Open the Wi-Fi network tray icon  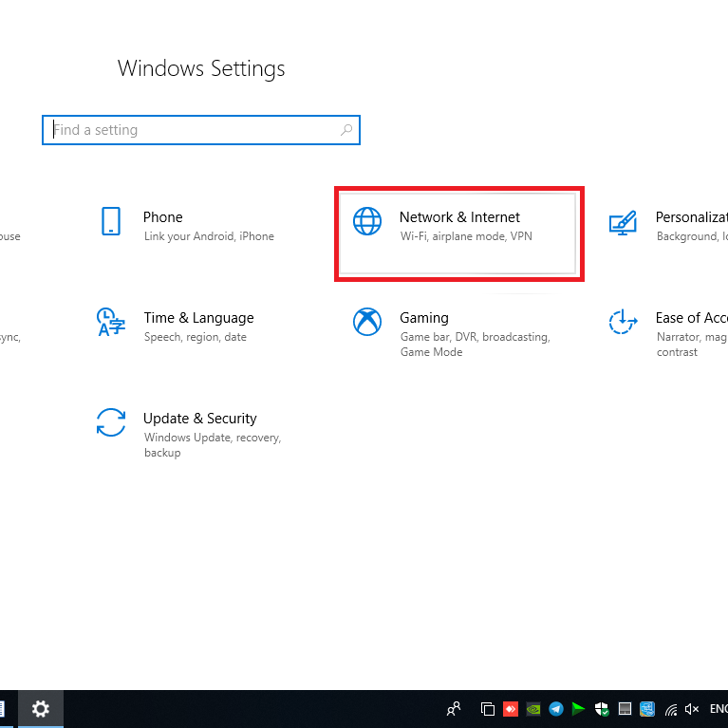pos(671,708)
